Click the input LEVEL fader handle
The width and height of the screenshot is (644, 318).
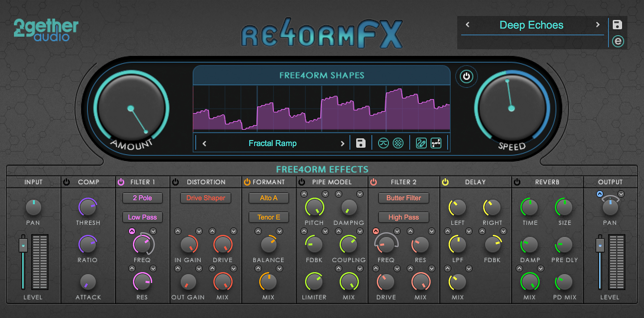23,245
